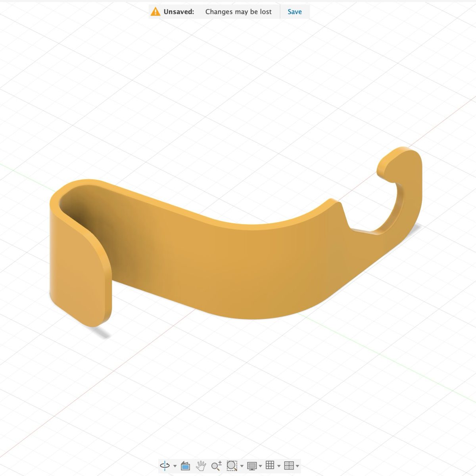This screenshot has width=476, height=476.
Task: Expand the Orbit tool dropdown arrow
Action: [175, 465]
